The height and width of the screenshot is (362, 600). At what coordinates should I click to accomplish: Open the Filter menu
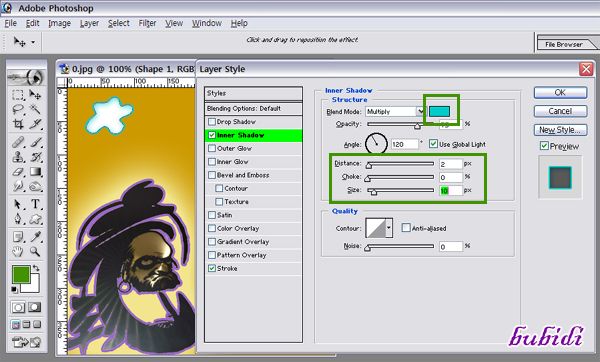coord(147,23)
